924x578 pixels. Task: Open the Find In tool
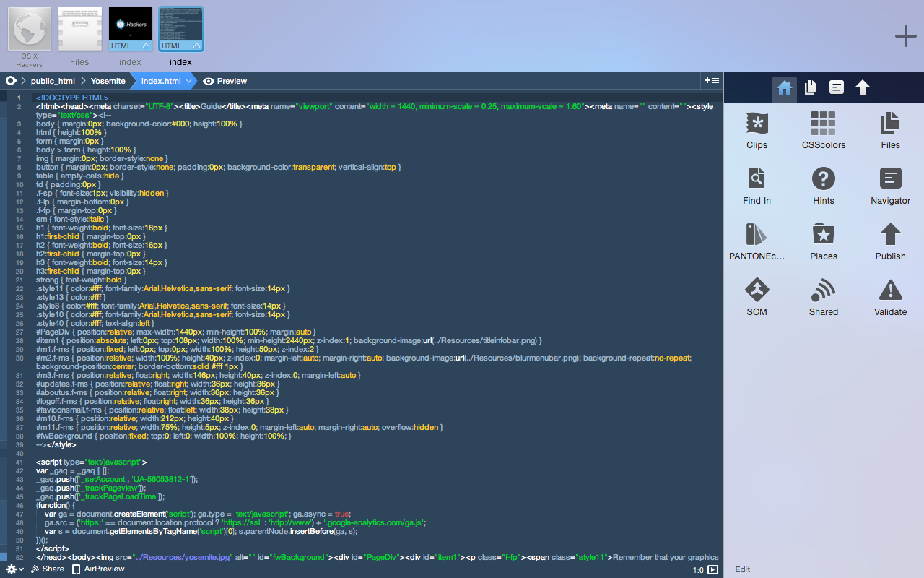[757, 186]
